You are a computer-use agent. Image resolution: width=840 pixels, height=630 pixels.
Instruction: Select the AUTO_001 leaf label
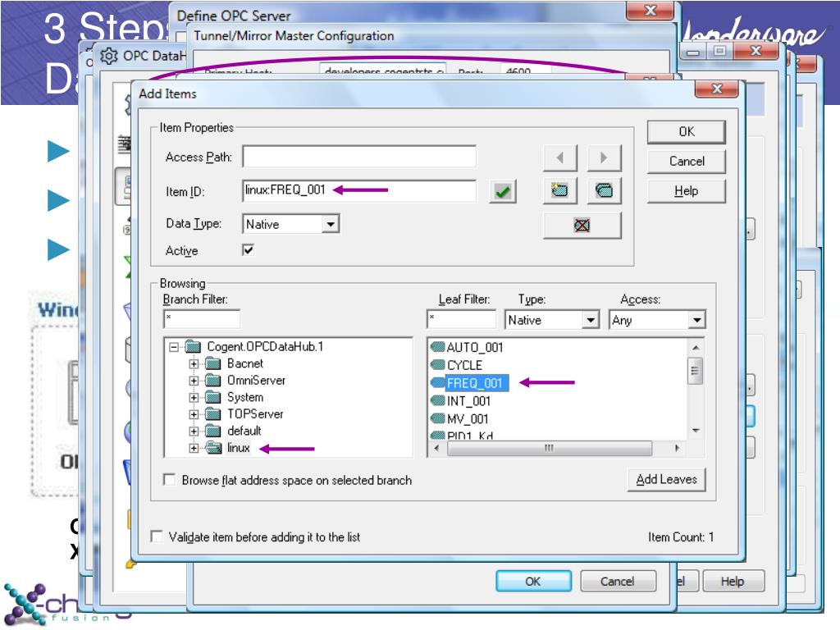(x=475, y=347)
